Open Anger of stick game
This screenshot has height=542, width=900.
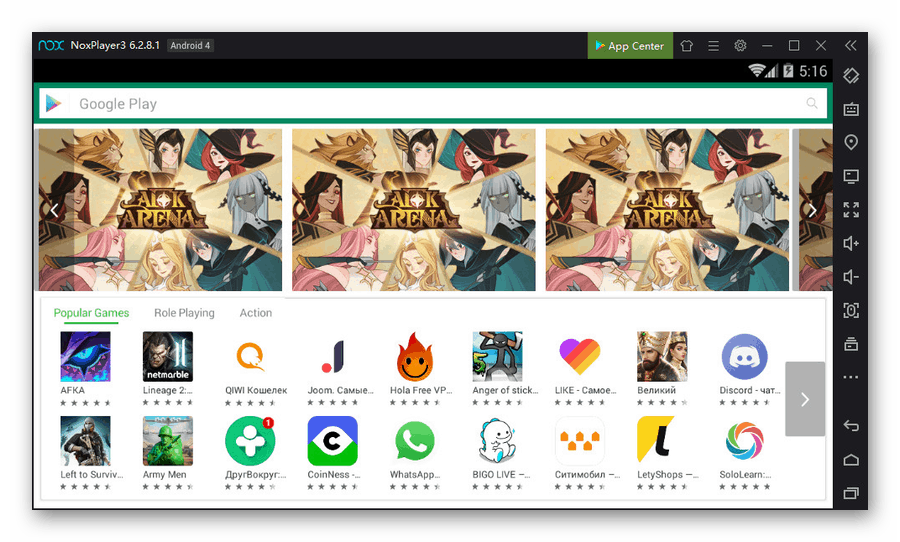coord(497,357)
